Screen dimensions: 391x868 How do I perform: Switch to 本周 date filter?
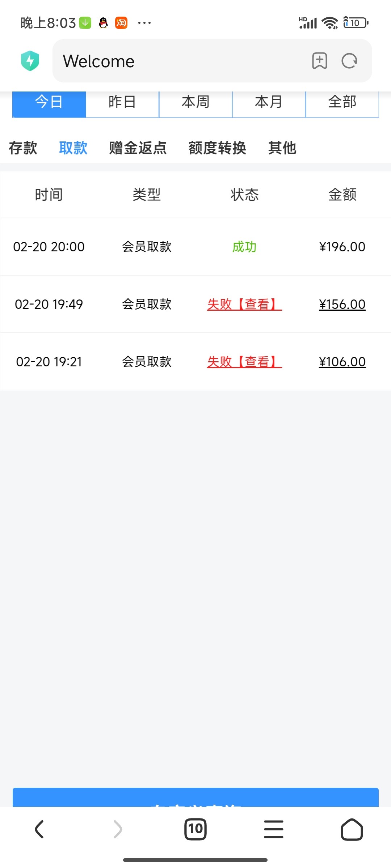tap(195, 102)
